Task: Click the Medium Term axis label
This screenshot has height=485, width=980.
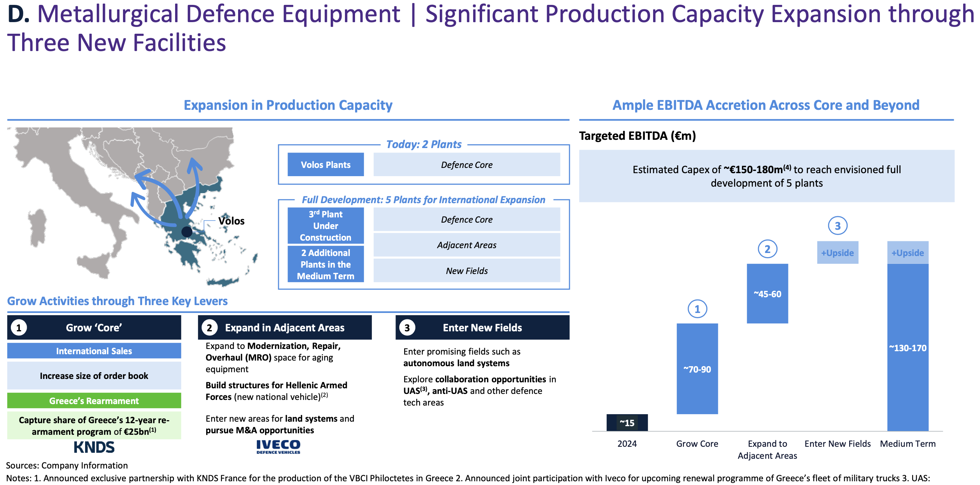Action: (x=908, y=443)
